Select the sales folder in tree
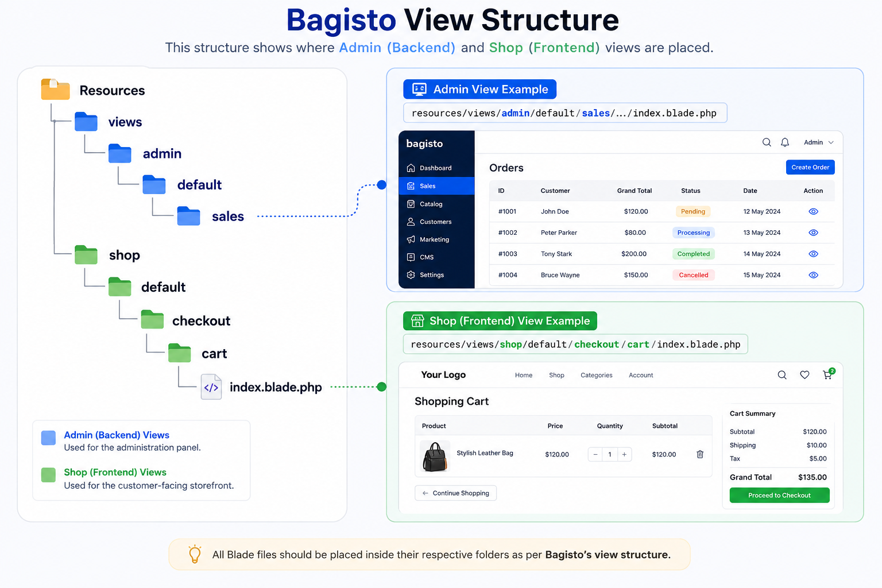The image size is (882, 588). coord(189,216)
